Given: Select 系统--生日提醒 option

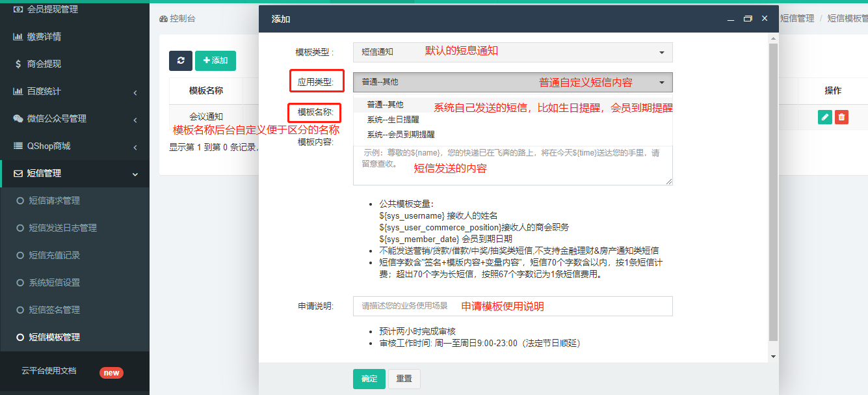Looking at the screenshot, I should 393,119.
